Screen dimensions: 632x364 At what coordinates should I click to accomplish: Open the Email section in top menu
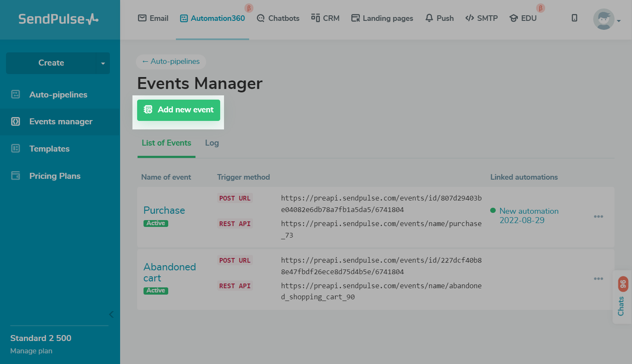153,18
